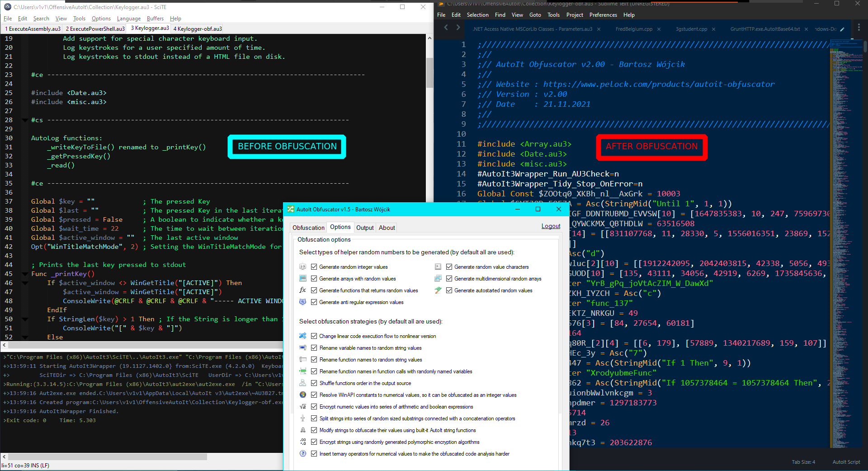Toggle Generate multidimensional random arrays checkbox

[449, 279]
